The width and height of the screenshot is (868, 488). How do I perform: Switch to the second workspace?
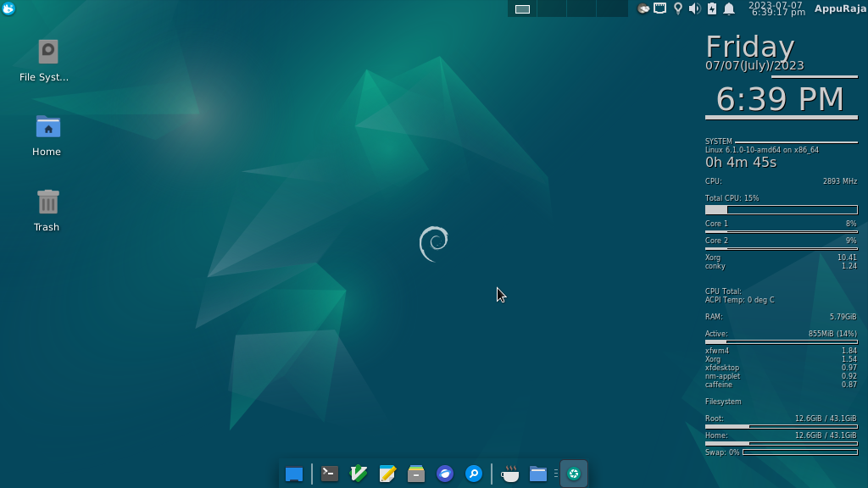pos(552,8)
